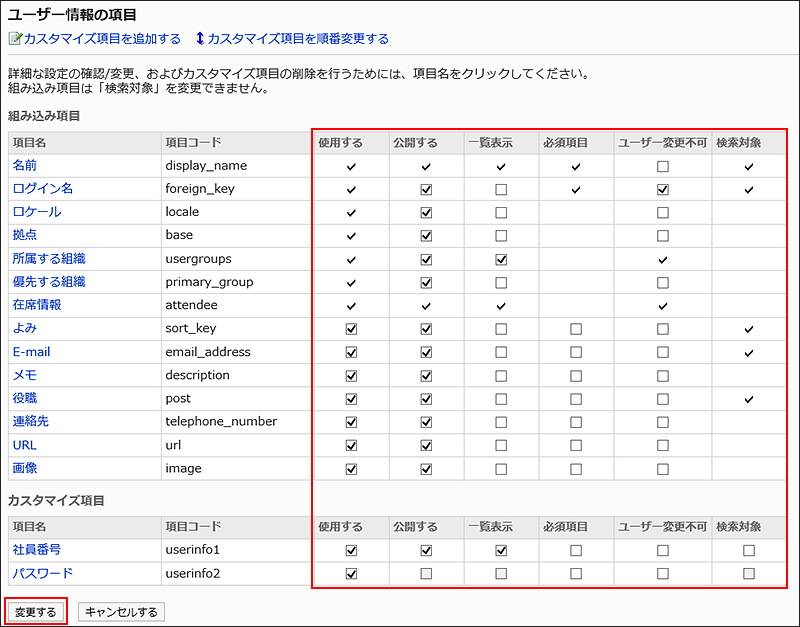
Task: Uncheck 一覧表示 for 社員番号
Action: pyautogui.click(x=501, y=550)
